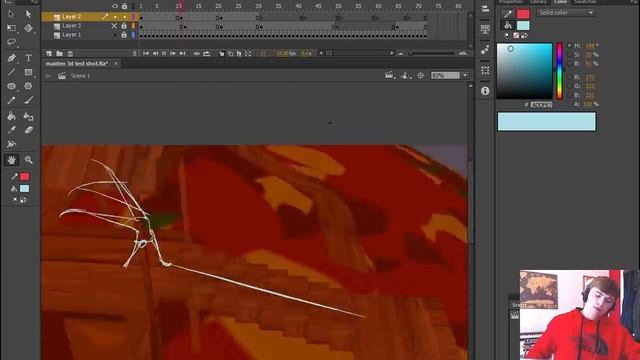The image size is (640, 360).
Task: Step forward one frame
Action: coord(173,53)
